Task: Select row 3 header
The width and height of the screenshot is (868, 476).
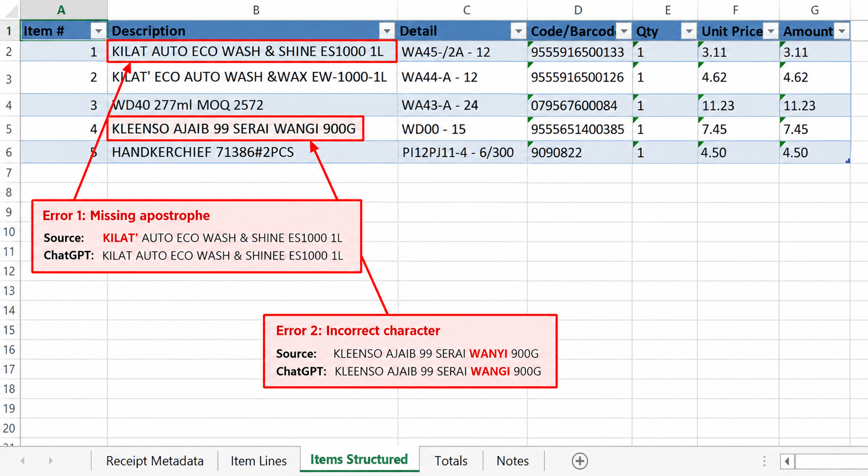Action: point(9,78)
